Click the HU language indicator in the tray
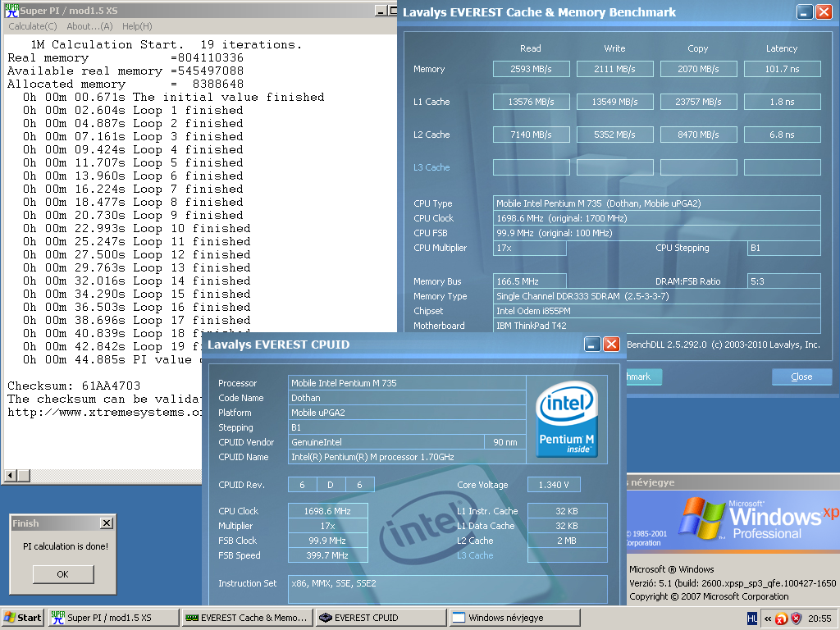The height and width of the screenshot is (630, 840). point(752,619)
